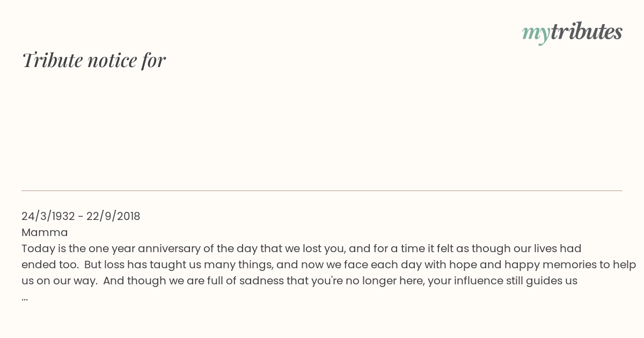Click the line starting "us on our way"
644x338 pixels.
pos(299,281)
